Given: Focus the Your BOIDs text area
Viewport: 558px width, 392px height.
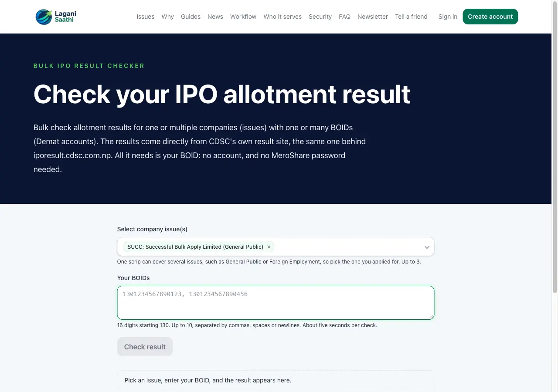Looking at the screenshot, I should pyautogui.click(x=276, y=303).
